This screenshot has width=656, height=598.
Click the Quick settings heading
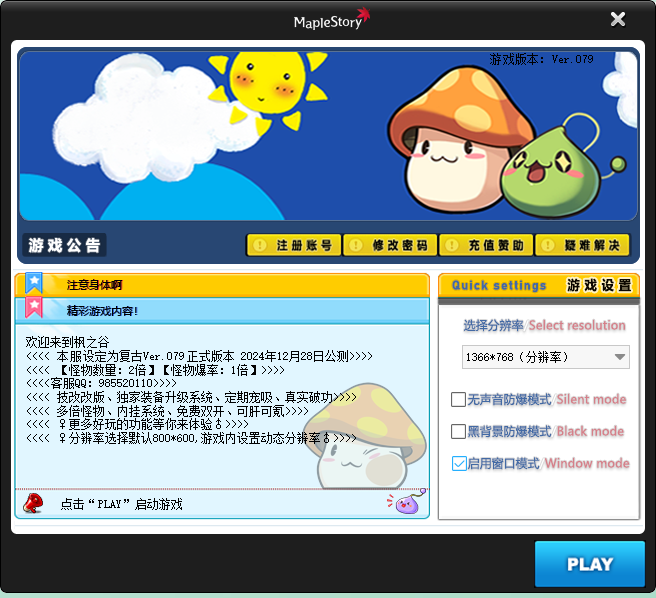[499, 285]
